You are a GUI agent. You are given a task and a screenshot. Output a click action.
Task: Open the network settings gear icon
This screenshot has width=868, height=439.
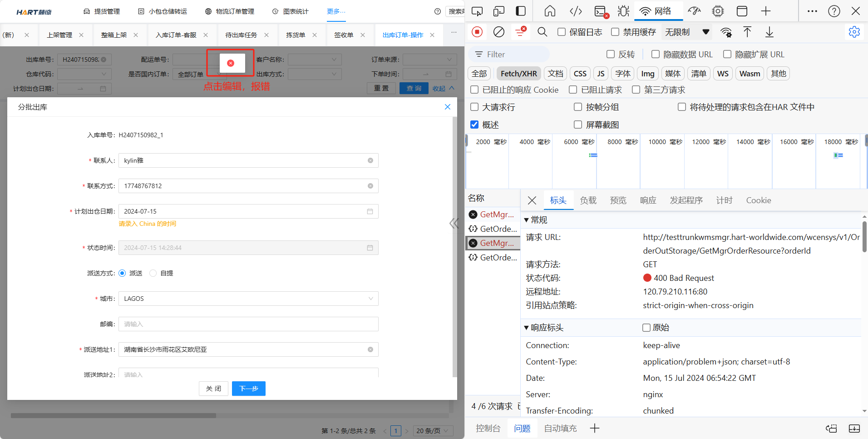854,32
